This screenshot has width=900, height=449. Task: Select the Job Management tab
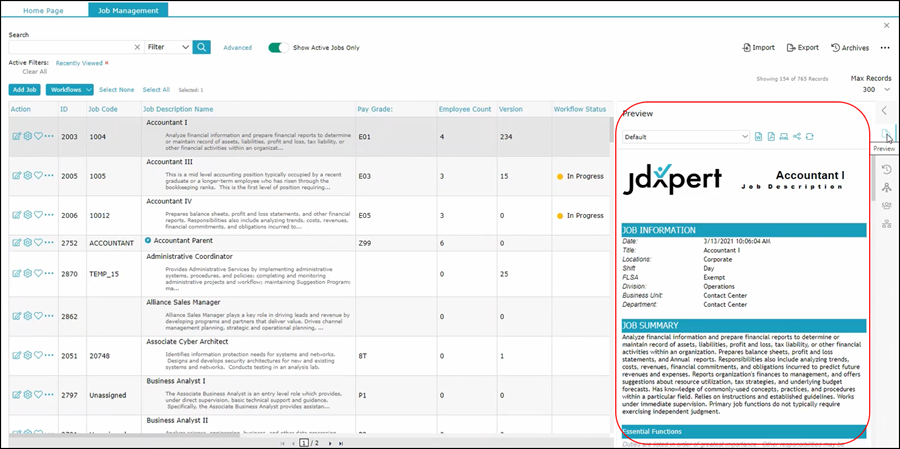[x=128, y=9]
